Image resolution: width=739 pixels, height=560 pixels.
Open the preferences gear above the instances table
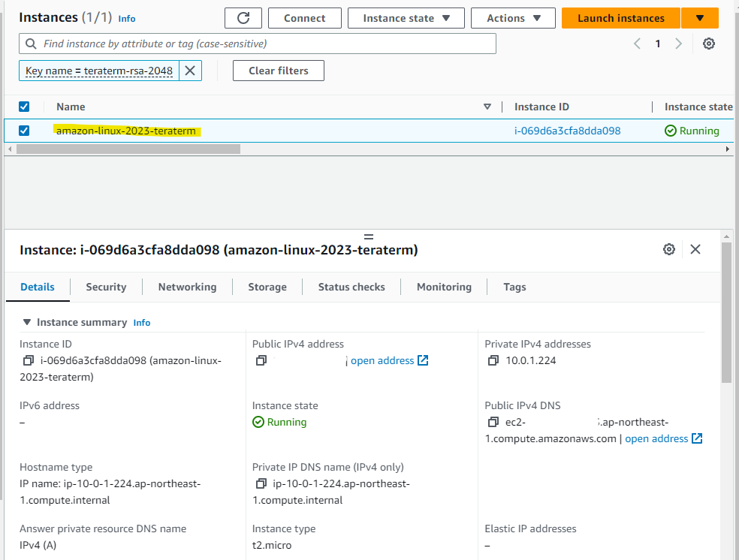[x=708, y=44]
